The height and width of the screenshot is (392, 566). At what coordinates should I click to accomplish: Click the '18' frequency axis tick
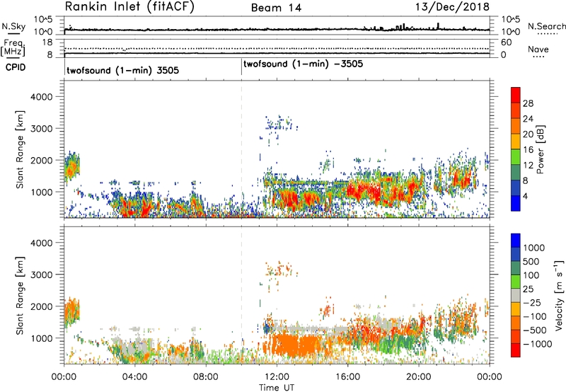tap(48, 42)
